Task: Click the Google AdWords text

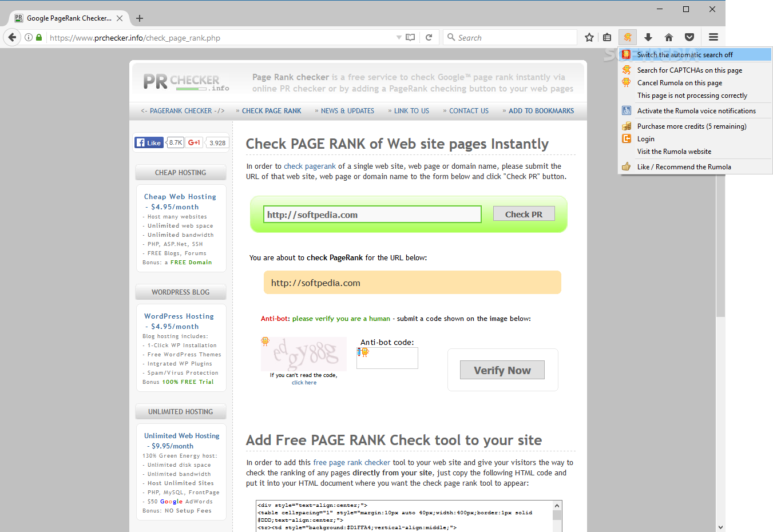Action: tap(187, 501)
